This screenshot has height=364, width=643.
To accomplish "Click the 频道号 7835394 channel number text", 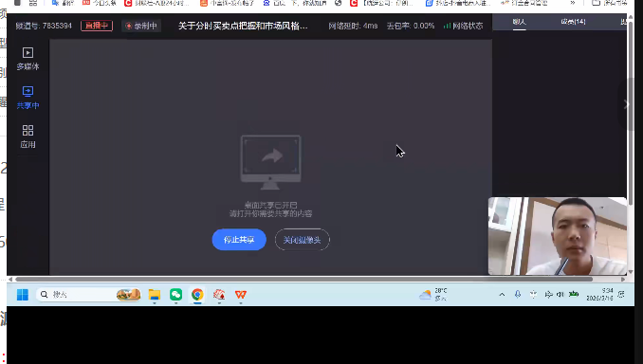I will (x=44, y=26).
